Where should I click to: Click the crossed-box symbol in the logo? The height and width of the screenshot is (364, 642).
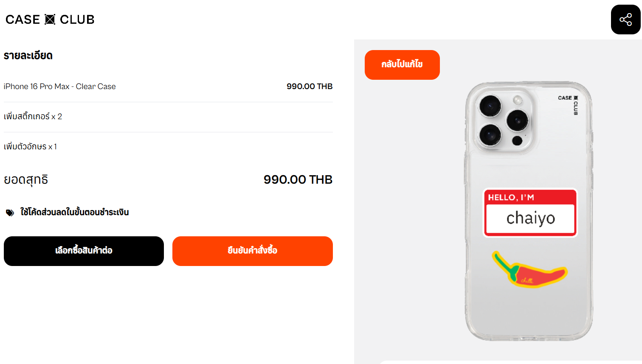point(50,20)
